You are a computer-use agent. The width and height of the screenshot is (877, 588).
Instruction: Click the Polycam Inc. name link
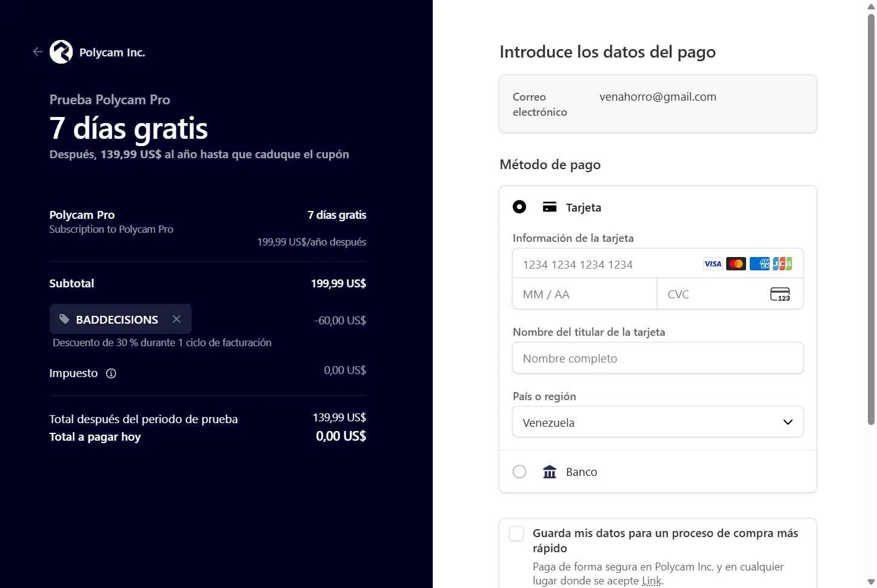pos(112,52)
